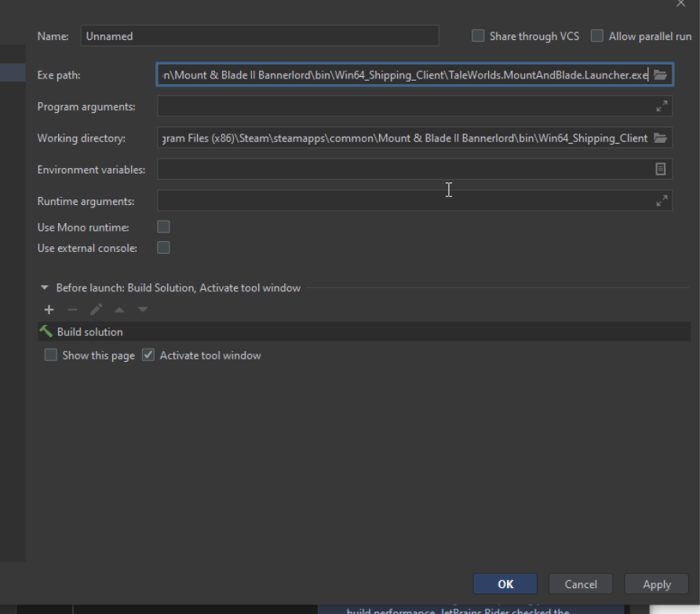700x614 pixels.
Task: Select the Build solution list row
Action: pos(364,332)
